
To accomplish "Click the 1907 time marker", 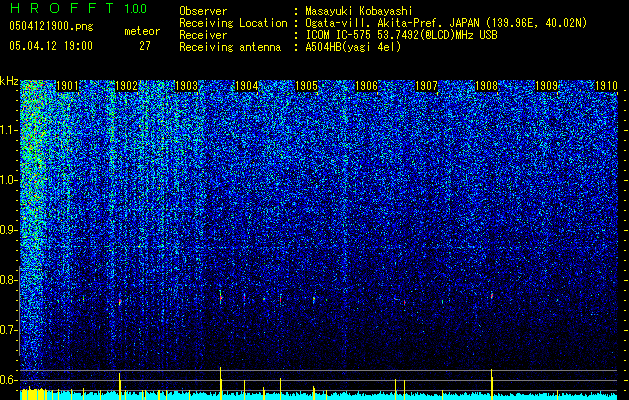I will pos(426,86).
